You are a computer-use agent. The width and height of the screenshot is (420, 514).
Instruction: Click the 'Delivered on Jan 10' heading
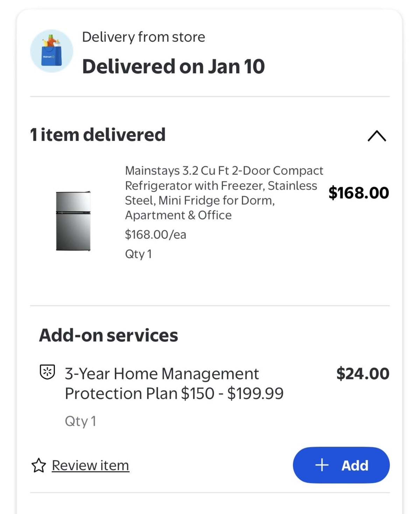pyautogui.click(x=173, y=67)
